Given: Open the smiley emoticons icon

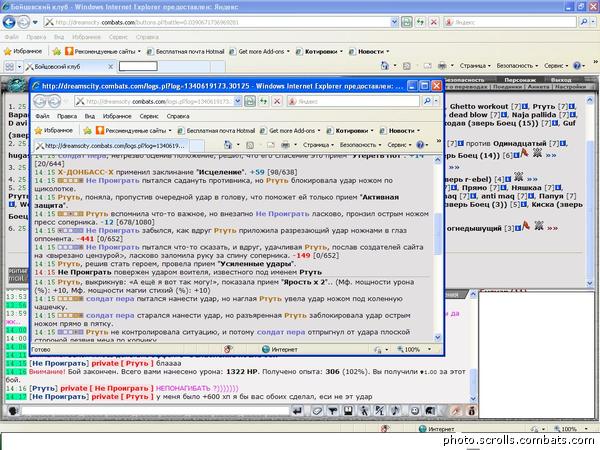Looking at the screenshot, I should (x=414, y=411).
